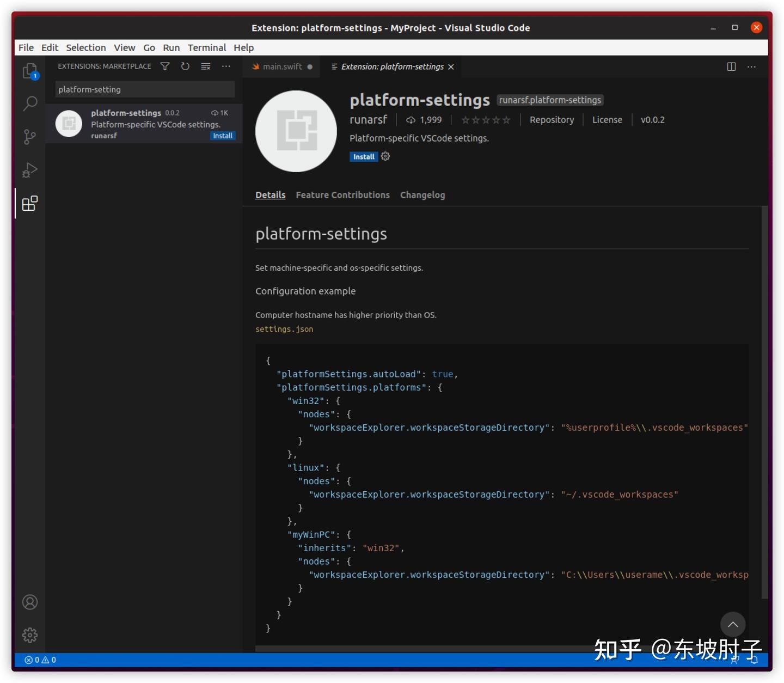This screenshot has height=683, width=784.
Task: Open the Terminal menu
Action: (207, 47)
